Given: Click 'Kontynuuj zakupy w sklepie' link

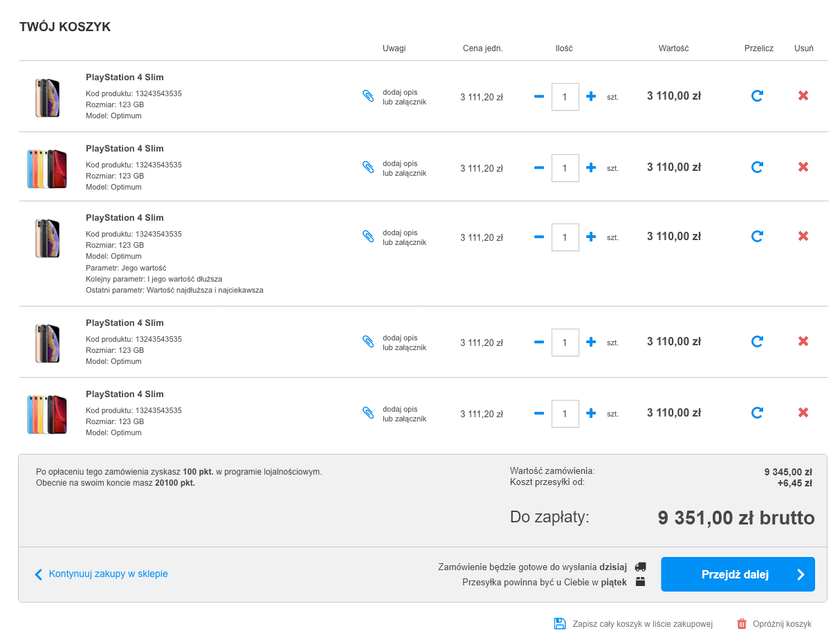Looking at the screenshot, I should 108,574.
